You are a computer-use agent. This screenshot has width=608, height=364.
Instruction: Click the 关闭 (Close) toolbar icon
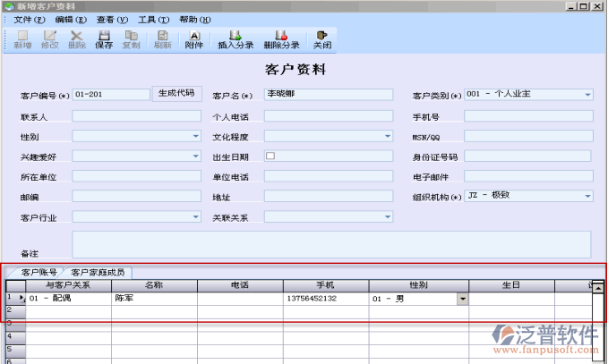click(x=321, y=39)
